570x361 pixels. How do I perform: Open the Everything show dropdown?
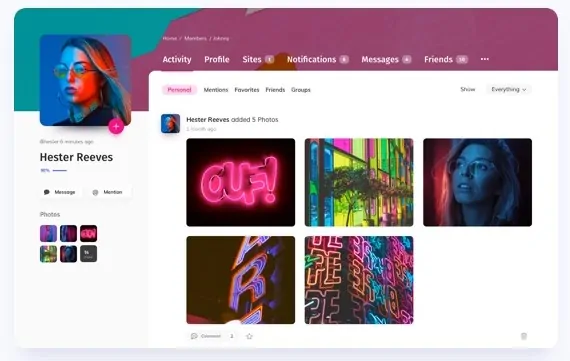(x=509, y=89)
